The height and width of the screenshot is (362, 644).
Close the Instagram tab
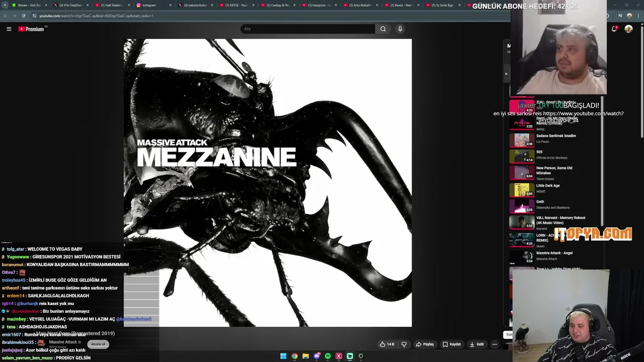point(171,5)
